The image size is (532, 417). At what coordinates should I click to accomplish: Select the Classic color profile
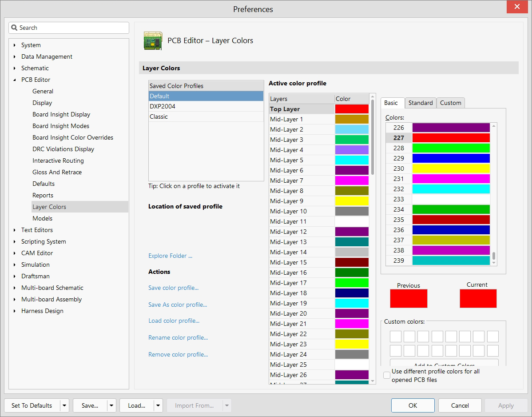coord(206,116)
